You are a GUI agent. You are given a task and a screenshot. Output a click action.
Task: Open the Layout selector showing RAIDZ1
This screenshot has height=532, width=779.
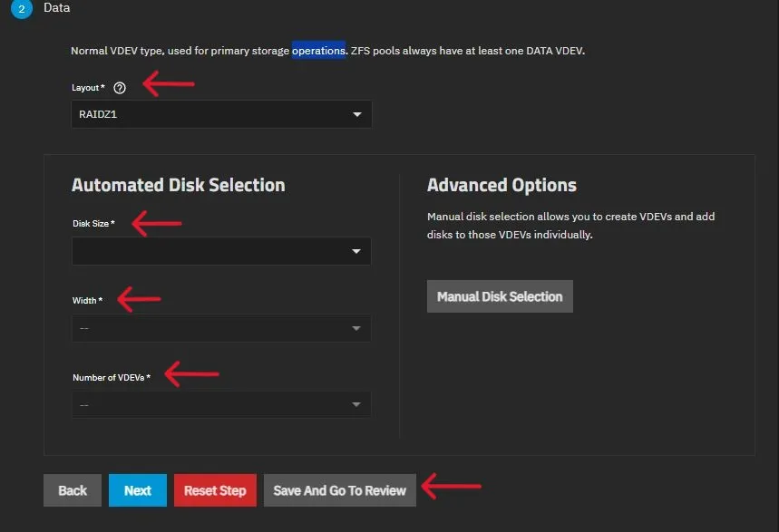pyautogui.click(x=218, y=114)
